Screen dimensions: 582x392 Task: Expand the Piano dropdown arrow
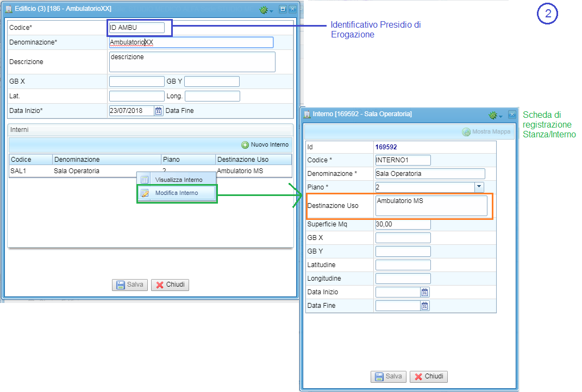click(x=479, y=187)
